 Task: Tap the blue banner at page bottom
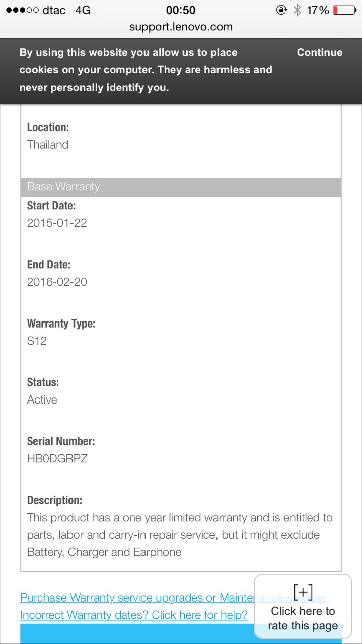(x=136, y=634)
